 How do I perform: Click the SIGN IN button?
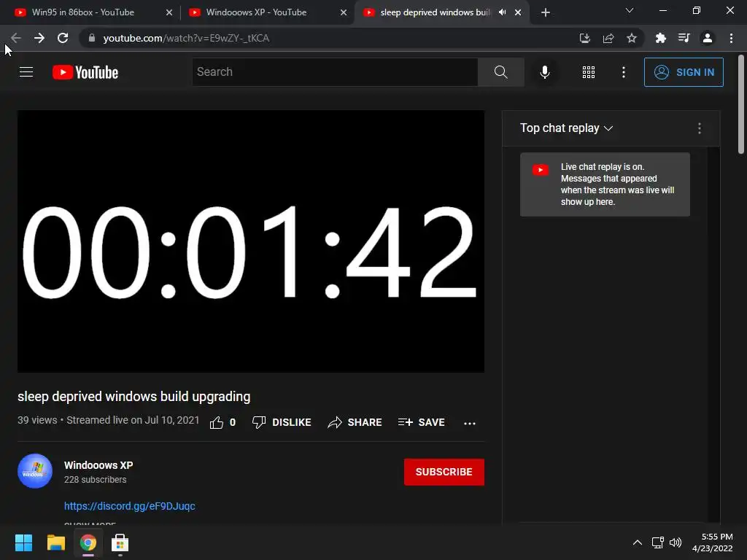(684, 72)
